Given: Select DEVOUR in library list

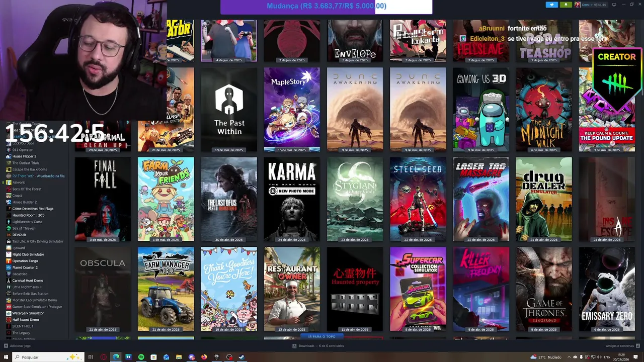Looking at the screenshot, I should (x=19, y=235).
